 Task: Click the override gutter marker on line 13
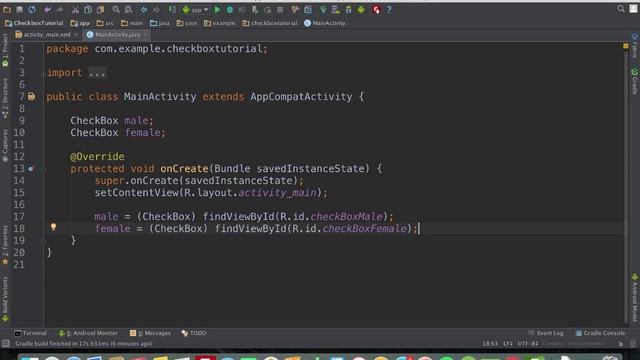tap(31, 169)
